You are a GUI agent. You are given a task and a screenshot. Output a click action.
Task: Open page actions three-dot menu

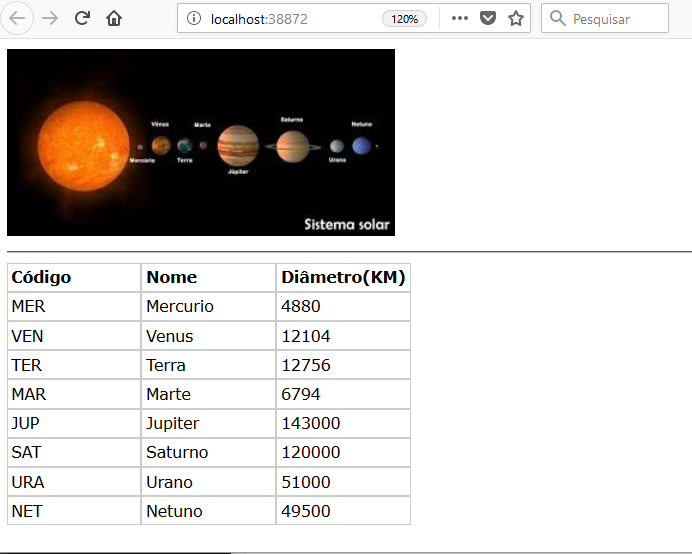[x=459, y=18]
